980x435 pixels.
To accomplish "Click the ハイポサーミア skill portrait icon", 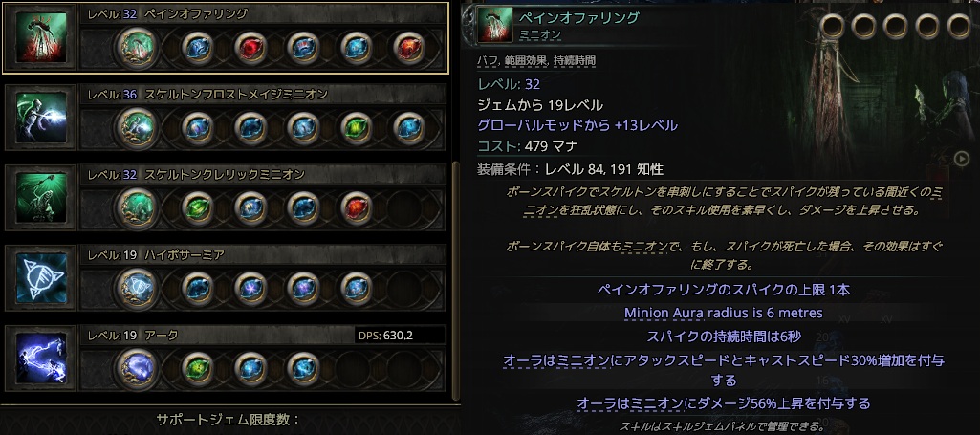I will [40, 277].
